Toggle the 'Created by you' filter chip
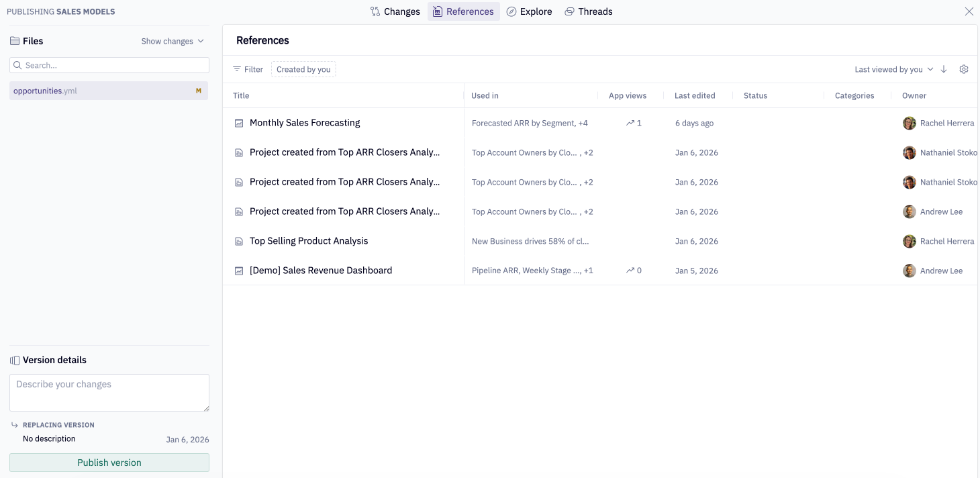Viewport: 980px width, 478px height. click(x=303, y=69)
